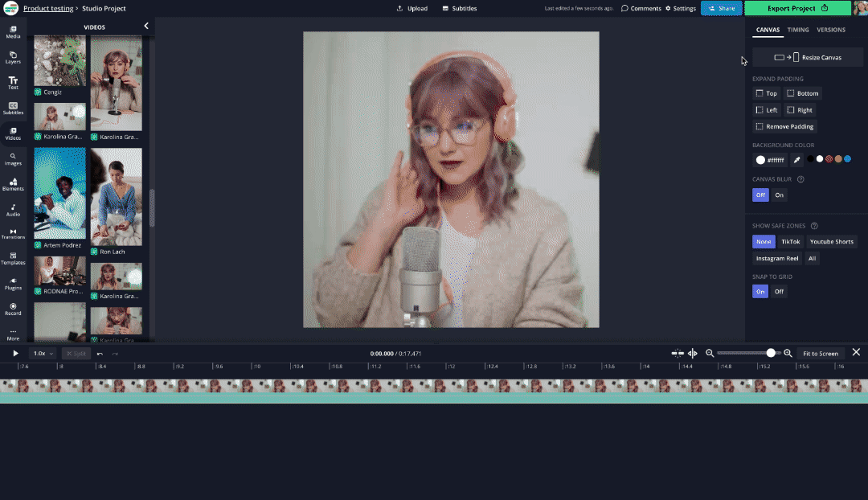Pick color with the eyedropper tool

(796, 160)
